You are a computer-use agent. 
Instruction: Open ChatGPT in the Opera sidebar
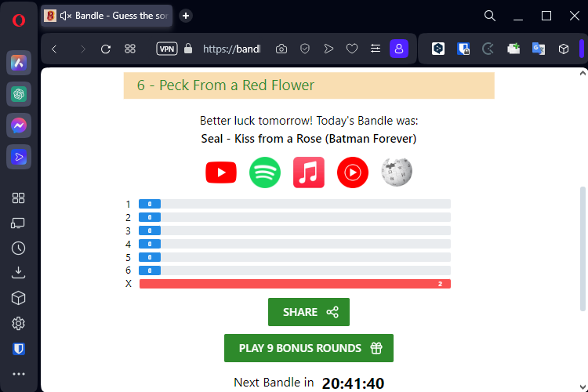tap(19, 94)
